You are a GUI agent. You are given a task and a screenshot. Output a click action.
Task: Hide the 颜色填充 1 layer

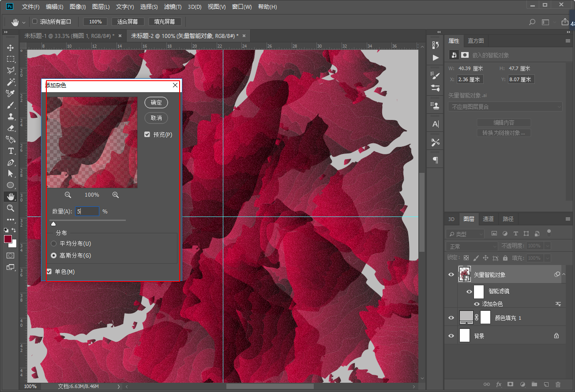coord(451,317)
